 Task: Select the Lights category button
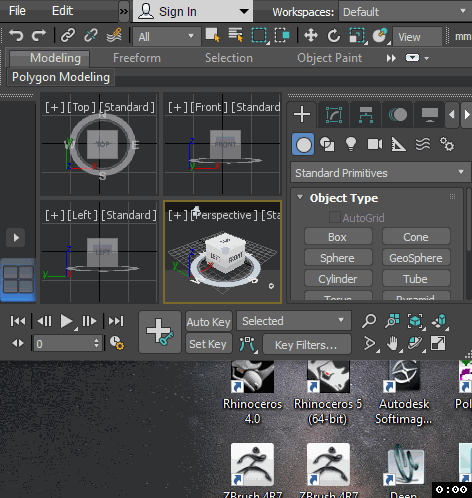tap(351, 144)
